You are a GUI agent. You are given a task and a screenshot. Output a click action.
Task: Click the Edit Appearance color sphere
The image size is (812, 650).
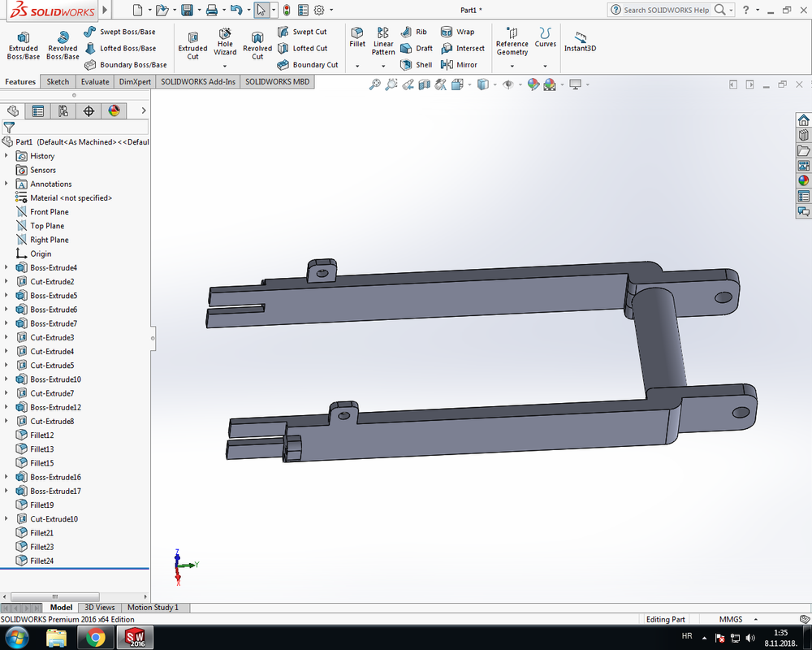tap(533, 84)
